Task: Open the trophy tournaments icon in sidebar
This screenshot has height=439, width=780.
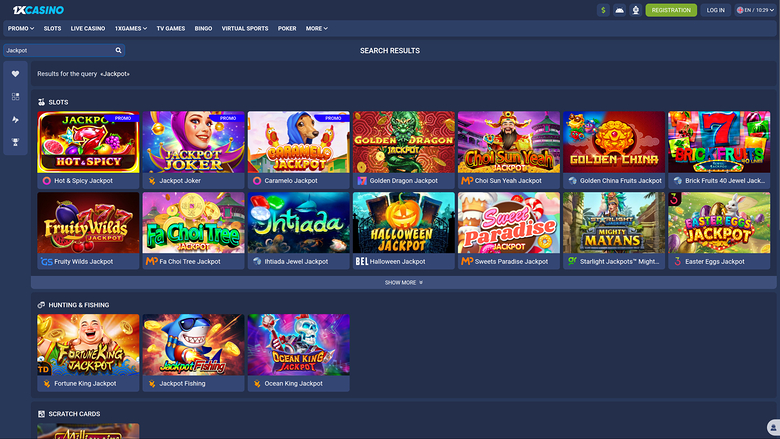Action: (x=15, y=142)
